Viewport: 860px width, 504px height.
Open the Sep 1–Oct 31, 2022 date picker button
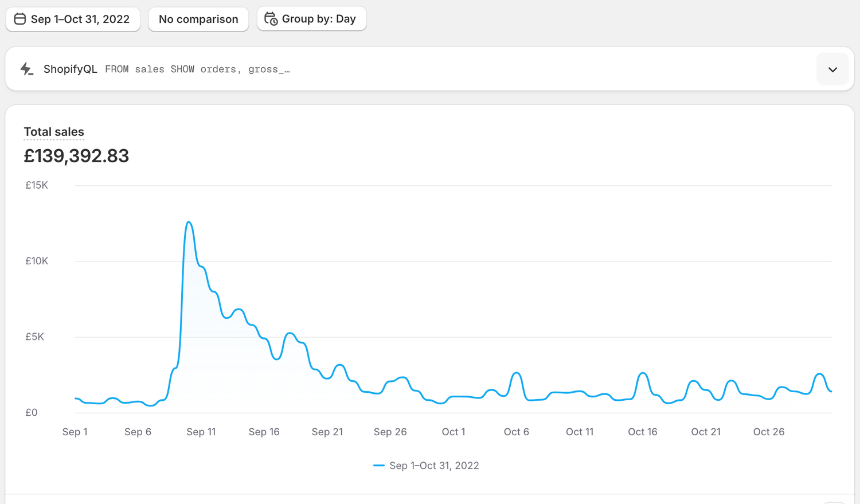click(80, 19)
